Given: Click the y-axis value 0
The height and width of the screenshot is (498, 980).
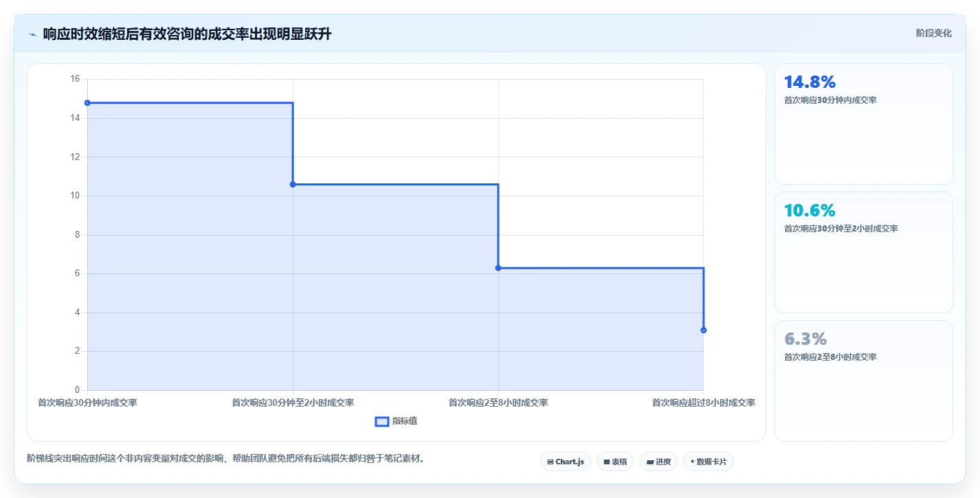Looking at the screenshot, I should [77, 390].
